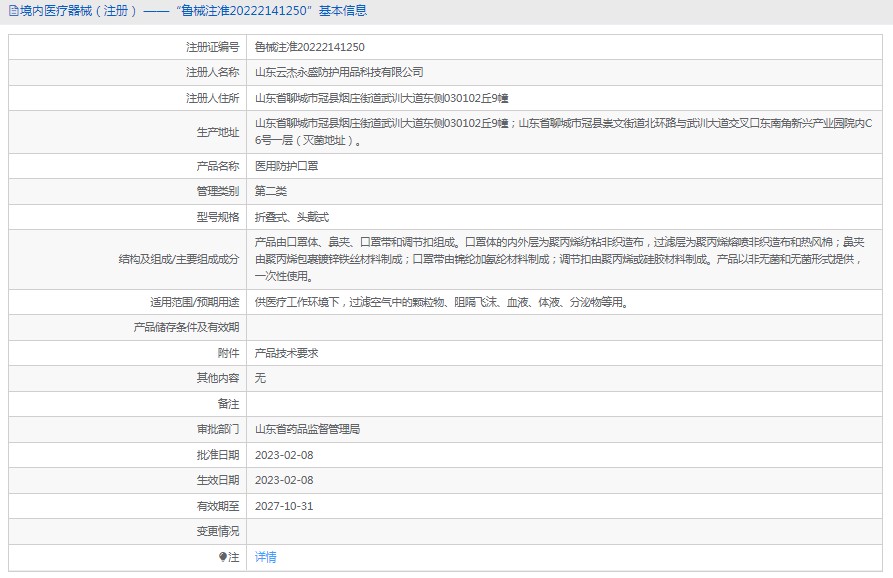Open the 详情 link
The height and width of the screenshot is (578, 893).
(x=265, y=557)
